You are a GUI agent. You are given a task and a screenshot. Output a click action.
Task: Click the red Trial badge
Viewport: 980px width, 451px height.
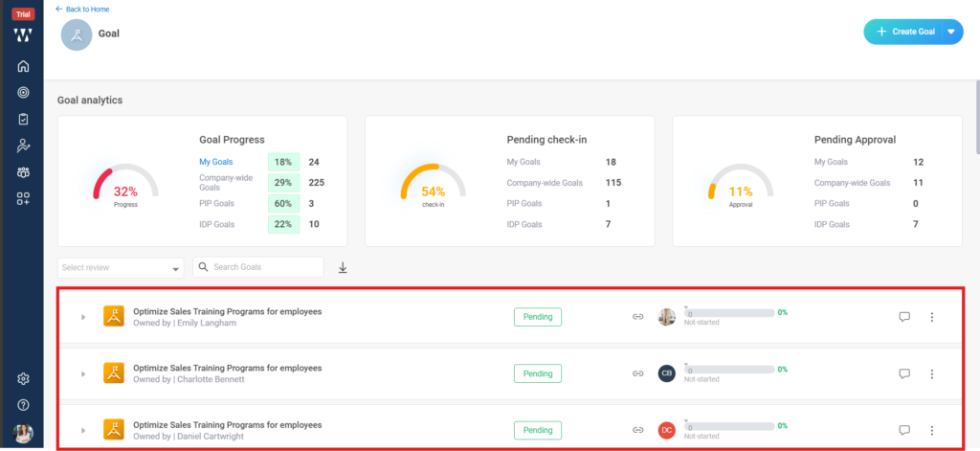(x=23, y=14)
